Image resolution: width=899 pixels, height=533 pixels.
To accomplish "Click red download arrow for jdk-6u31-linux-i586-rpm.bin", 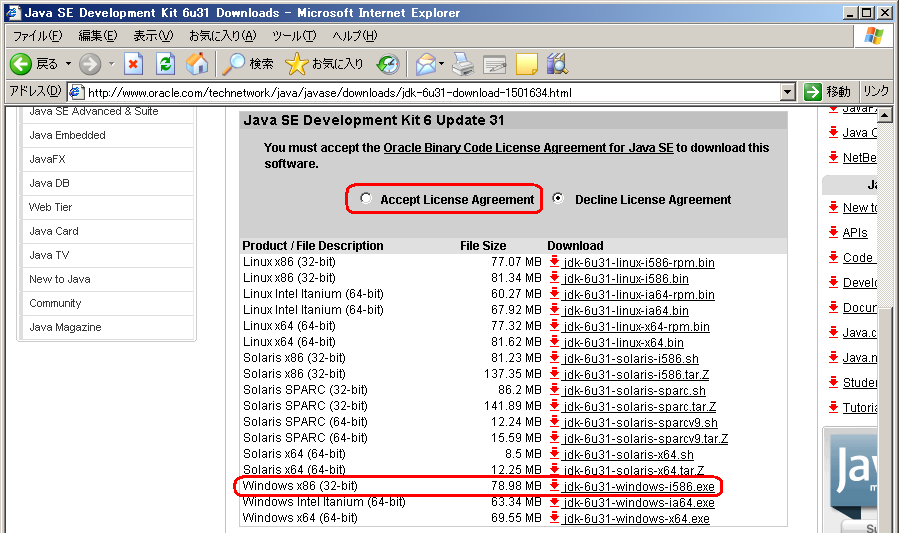I will pos(554,262).
